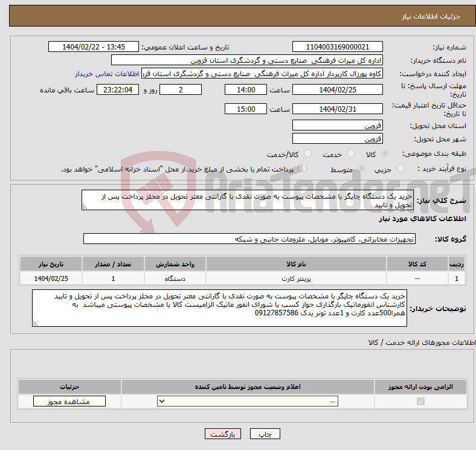
Task: Click the بازگشت back button
Action: click(x=223, y=434)
